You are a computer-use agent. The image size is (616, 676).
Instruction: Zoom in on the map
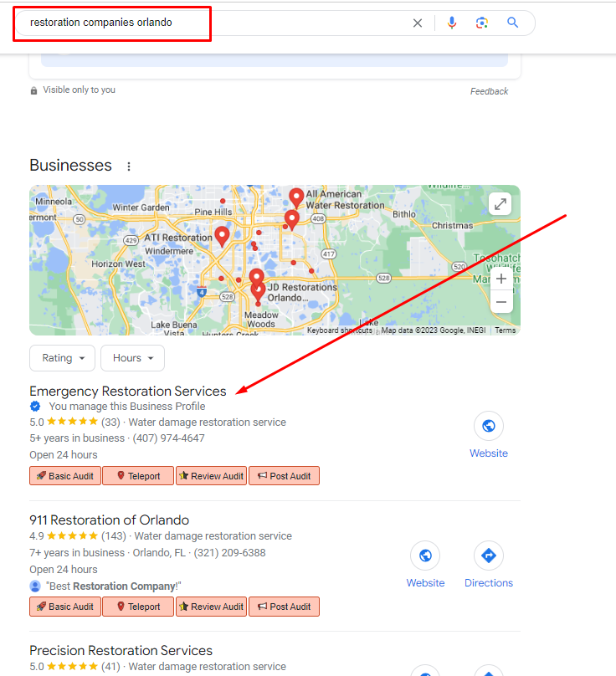[501, 279]
